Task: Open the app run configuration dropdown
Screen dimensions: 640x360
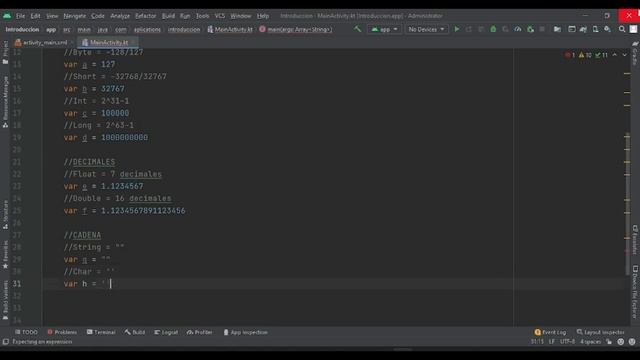Action: pos(384,29)
